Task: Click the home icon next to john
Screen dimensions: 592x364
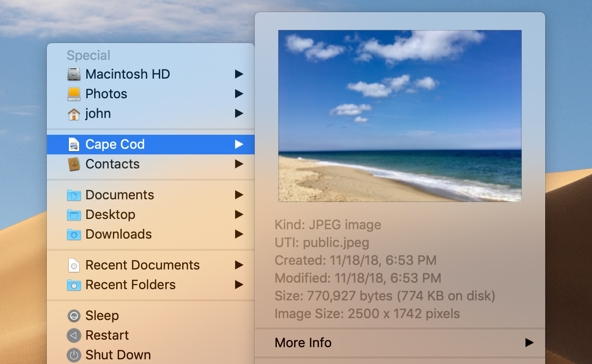Action: 74,113
